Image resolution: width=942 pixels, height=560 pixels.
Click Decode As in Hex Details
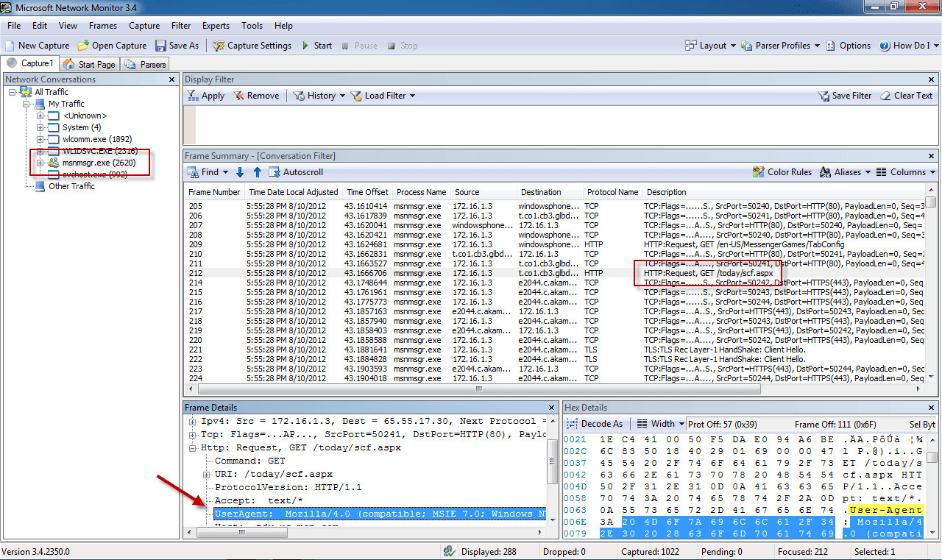tap(595, 424)
